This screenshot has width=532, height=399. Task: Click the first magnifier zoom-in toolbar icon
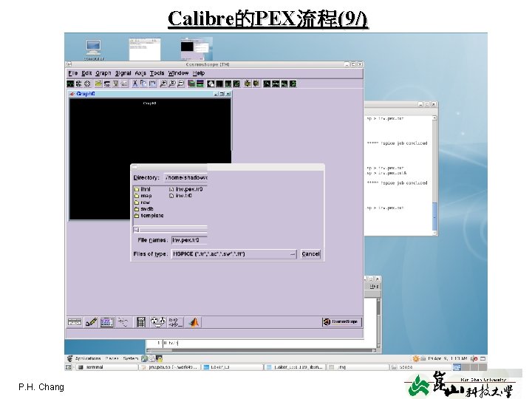point(163,83)
